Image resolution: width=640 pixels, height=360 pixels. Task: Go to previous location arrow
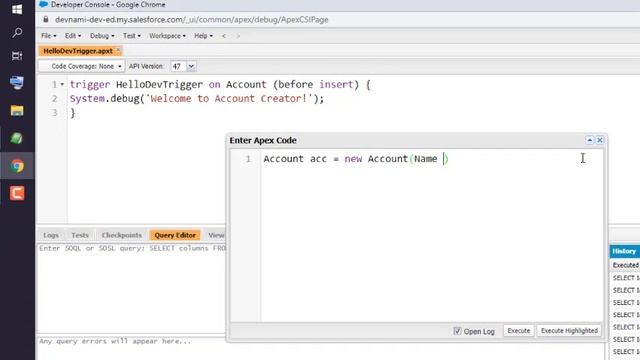pyautogui.click(x=224, y=36)
